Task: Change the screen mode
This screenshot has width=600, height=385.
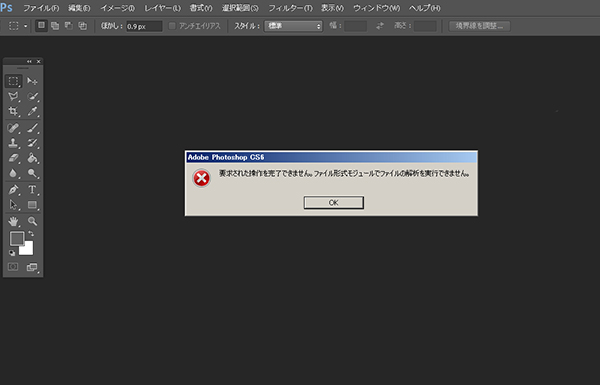Action: point(32,267)
